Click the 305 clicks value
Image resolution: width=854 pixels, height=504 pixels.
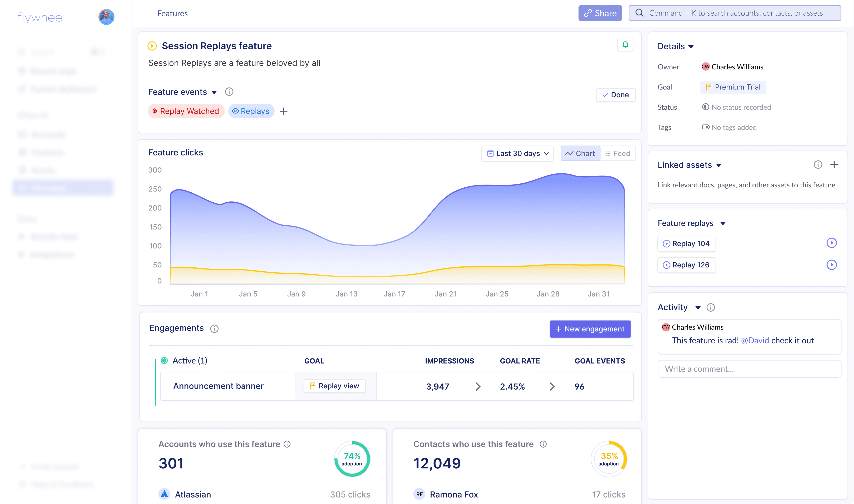(350, 494)
